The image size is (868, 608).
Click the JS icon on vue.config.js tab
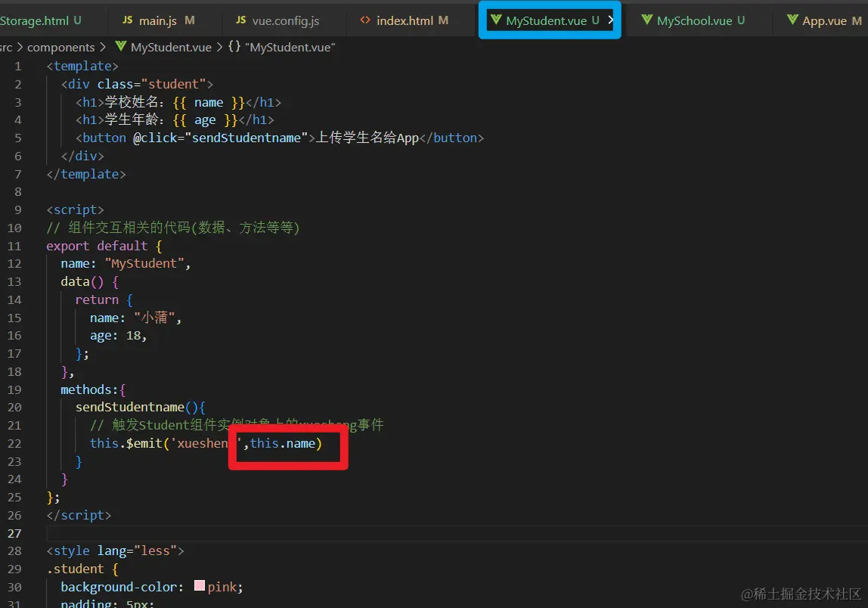coord(240,20)
